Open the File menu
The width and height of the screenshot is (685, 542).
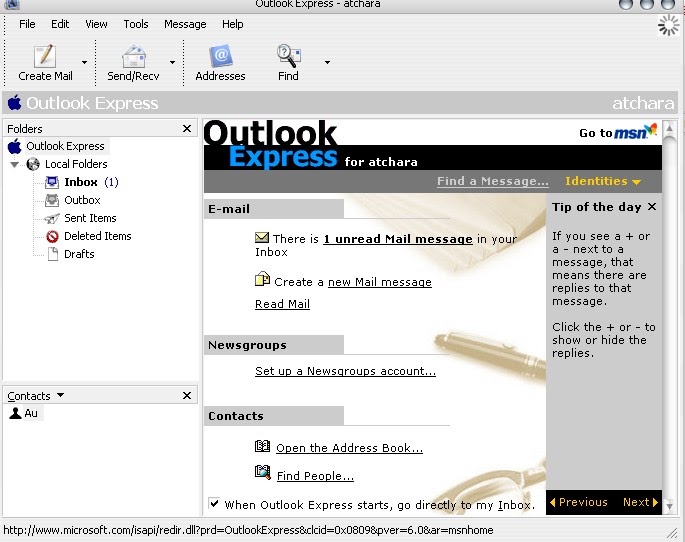(27, 24)
